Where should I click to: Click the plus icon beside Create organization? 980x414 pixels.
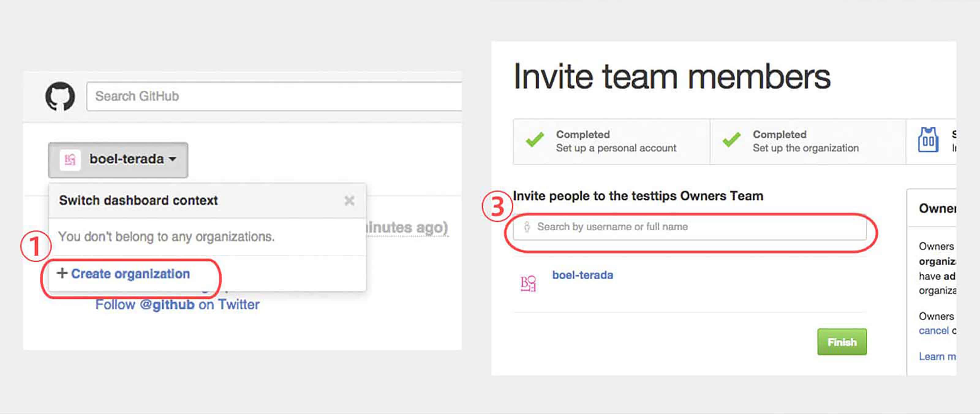point(62,273)
